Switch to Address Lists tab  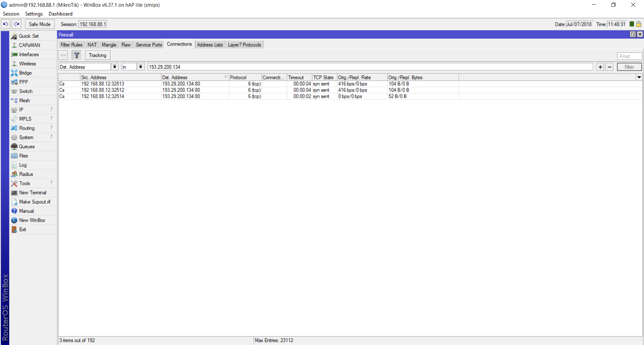click(x=210, y=45)
